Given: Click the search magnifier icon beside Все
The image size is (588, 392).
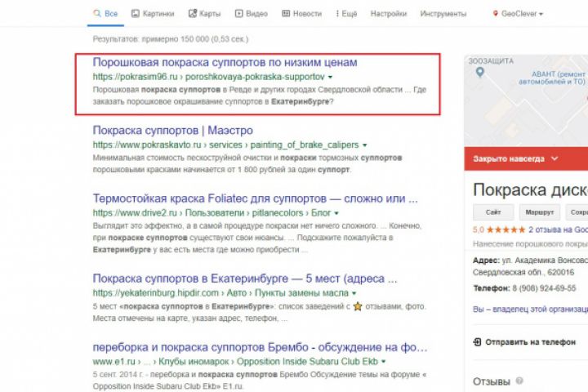Looking at the screenshot, I should [x=97, y=14].
